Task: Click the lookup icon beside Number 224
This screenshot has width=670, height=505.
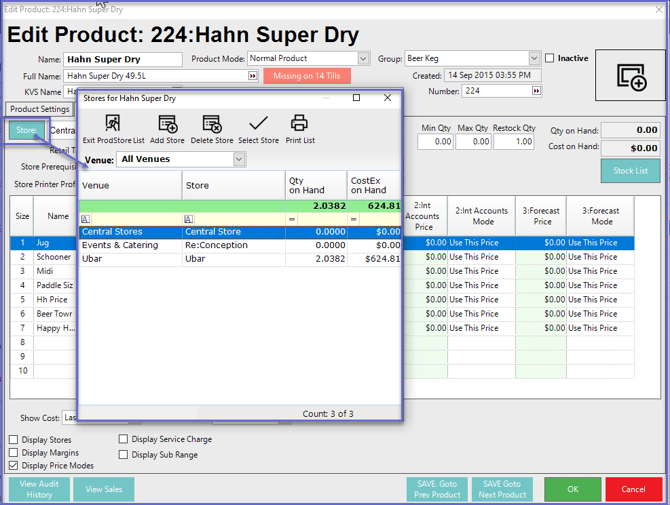Action: (x=537, y=91)
